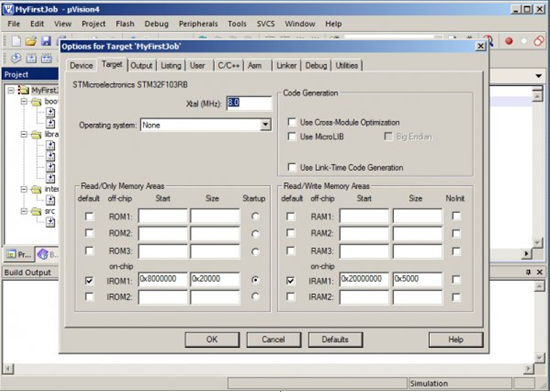The height and width of the screenshot is (392, 550).
Task: Click the Translate current file toolbar icon
Action: pyautogui.click(x=16, y=58)
